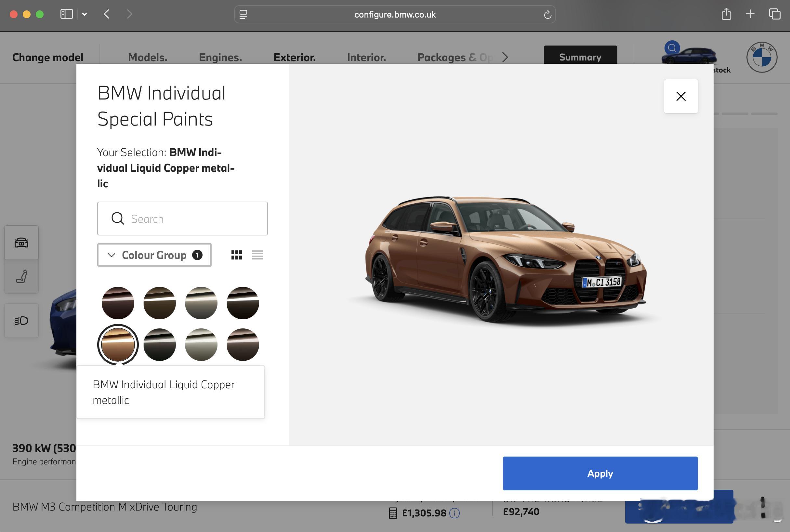Close the Special Paints dialog with X
The height and width of the screenshot is (532, 790).
coord(681,96)
